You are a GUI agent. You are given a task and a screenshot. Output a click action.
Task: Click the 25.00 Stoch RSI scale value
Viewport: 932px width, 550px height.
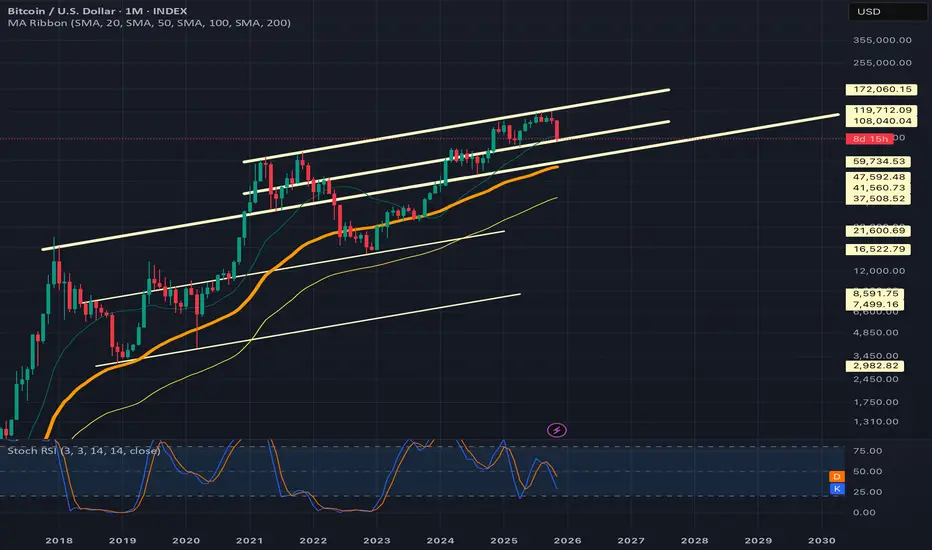tap(868, 492)
